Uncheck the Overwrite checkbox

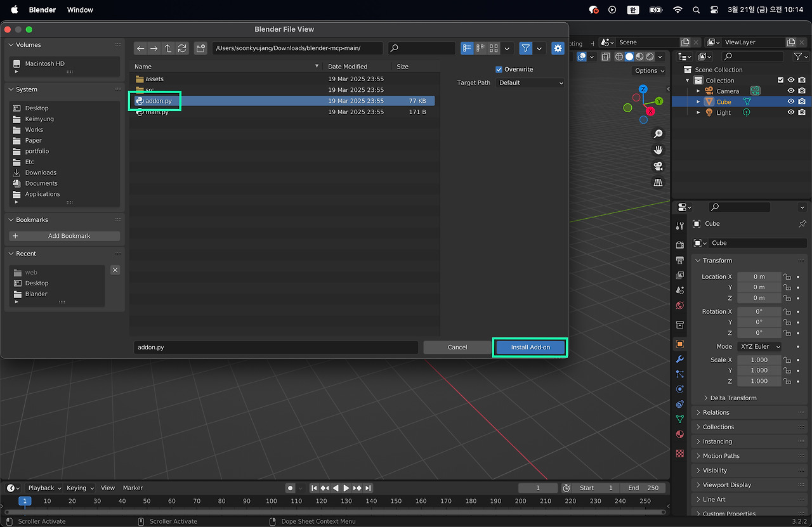[x=499, y=69]
